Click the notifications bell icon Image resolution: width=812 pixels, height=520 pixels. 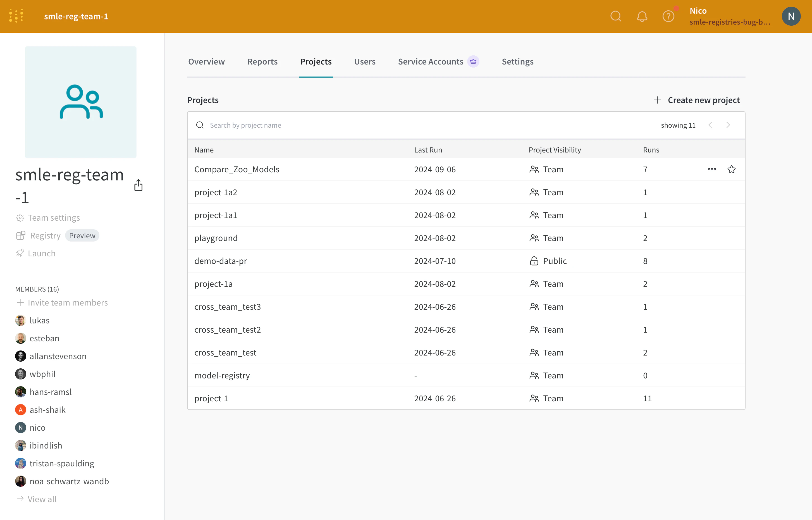(642, 16)
